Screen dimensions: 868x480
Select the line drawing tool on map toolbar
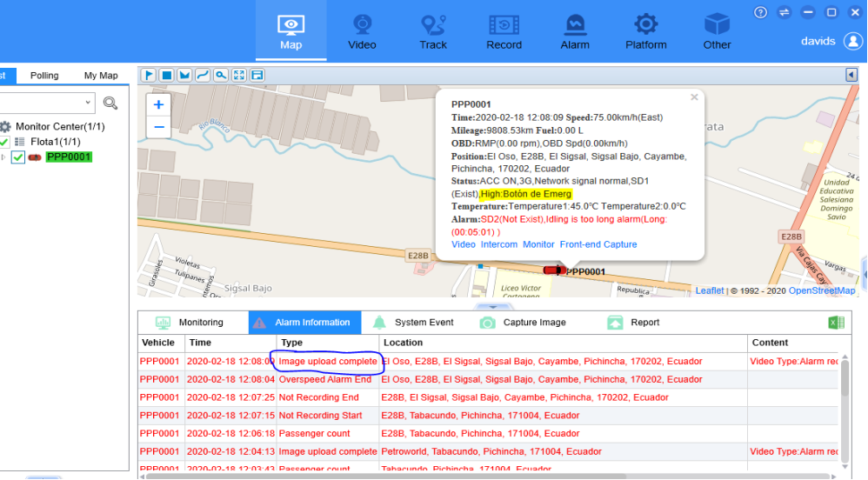[203, 75]
